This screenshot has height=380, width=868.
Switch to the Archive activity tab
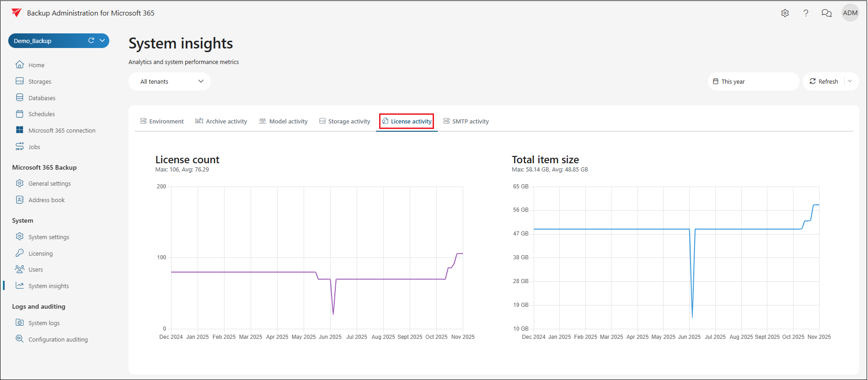221,121
